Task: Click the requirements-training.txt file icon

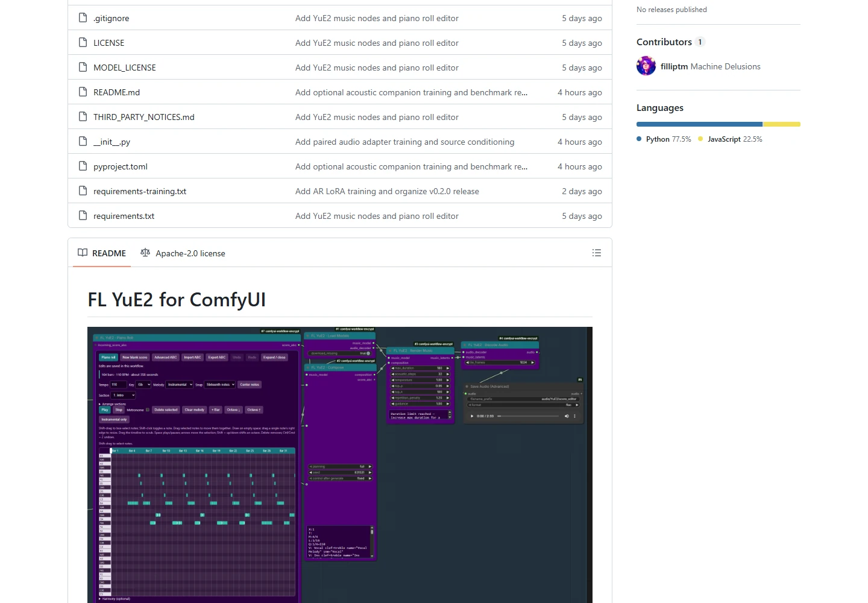Action: 83,191
